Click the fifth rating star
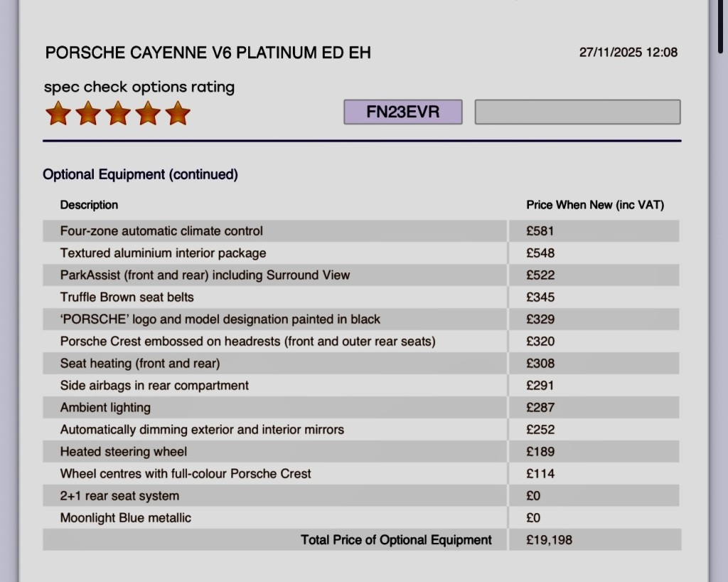The image size is (728, 582). (177, 113)
